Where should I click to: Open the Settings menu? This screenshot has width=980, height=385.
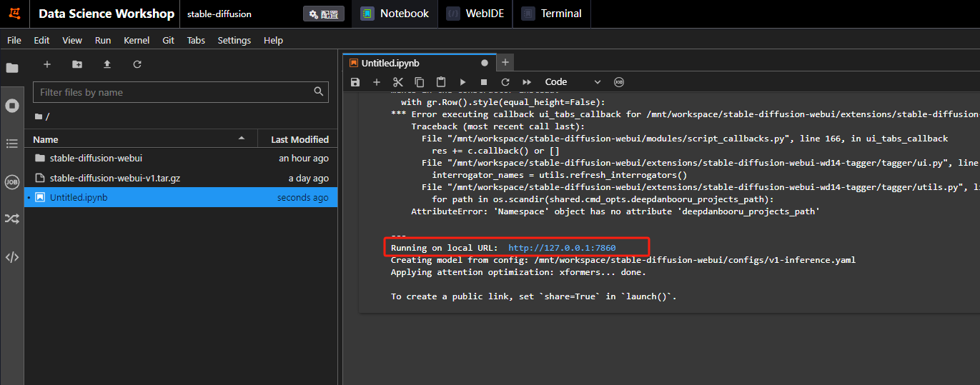point(234,41)
